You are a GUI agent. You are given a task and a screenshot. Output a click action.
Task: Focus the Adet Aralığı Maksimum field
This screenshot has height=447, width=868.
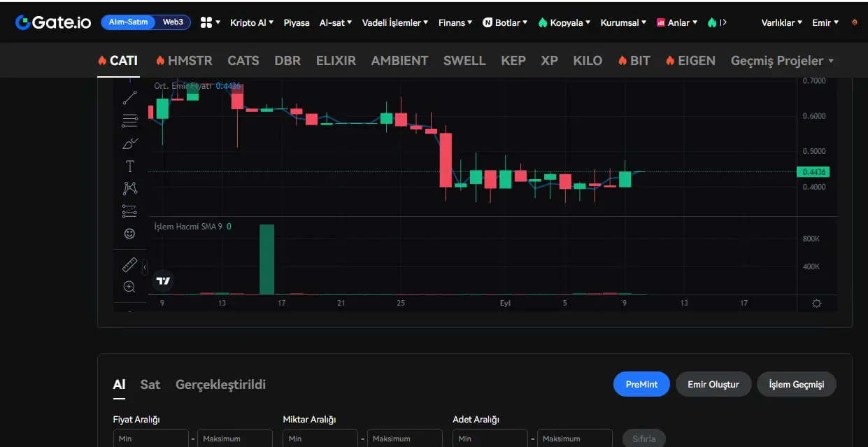tap(575, 439)
